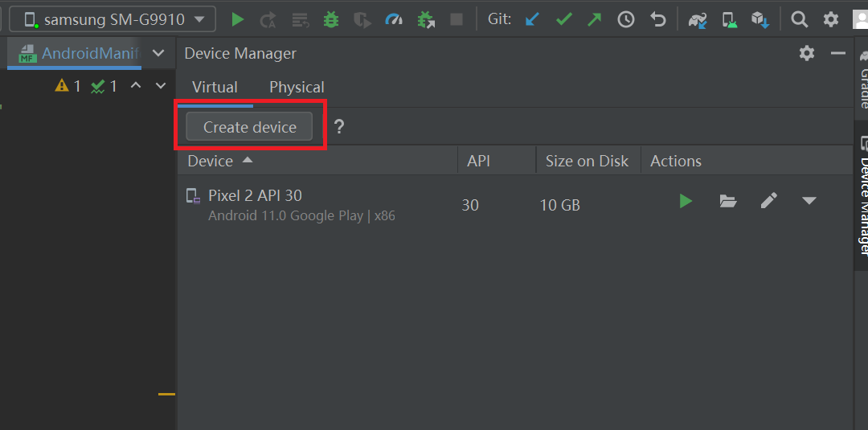Show Git history clock icon
Viewport: 868px width, 430px height.
[626, 20]
